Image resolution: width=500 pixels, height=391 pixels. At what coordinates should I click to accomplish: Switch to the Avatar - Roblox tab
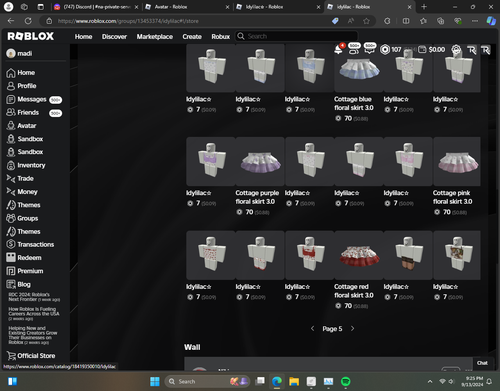pos(188,7)
